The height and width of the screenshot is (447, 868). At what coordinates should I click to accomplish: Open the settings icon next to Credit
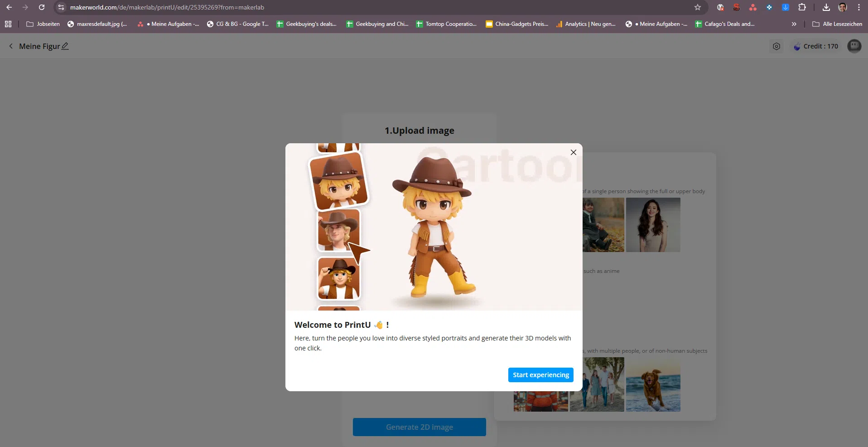click(776, 46)
